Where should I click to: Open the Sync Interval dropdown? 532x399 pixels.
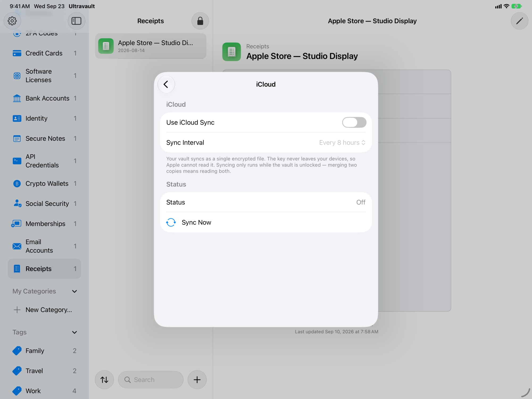click(342, 143)
